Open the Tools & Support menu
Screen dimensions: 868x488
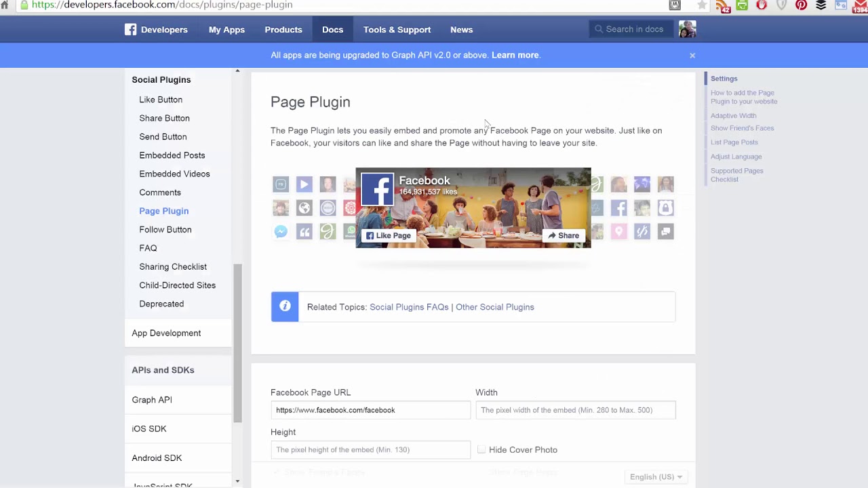tap(397, 30)
